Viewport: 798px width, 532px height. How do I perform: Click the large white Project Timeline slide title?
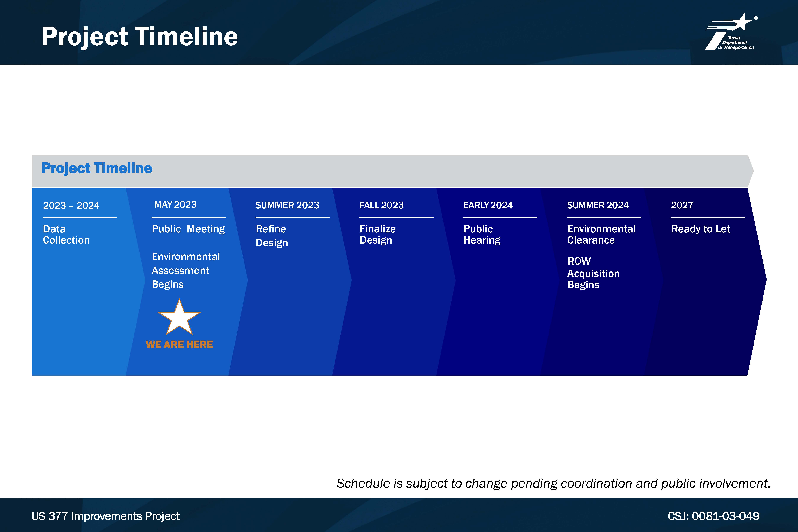tap(140, 37)
